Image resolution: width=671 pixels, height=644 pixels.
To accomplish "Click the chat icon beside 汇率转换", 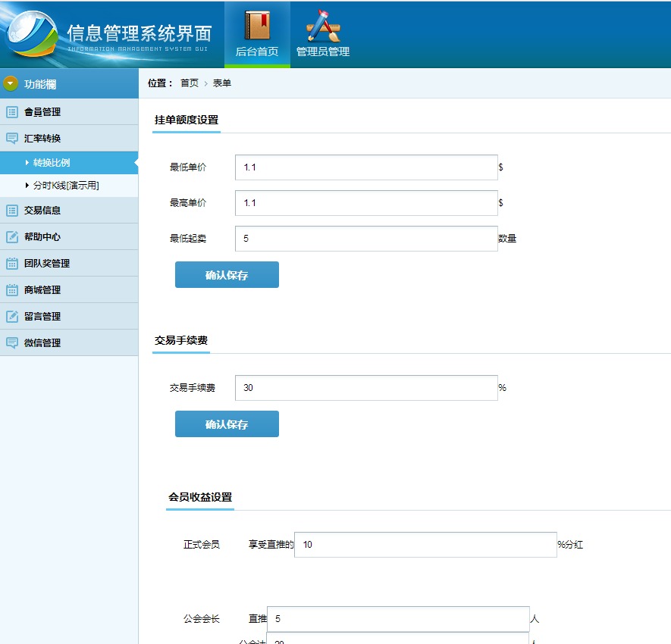I will (x=12, y=139).
